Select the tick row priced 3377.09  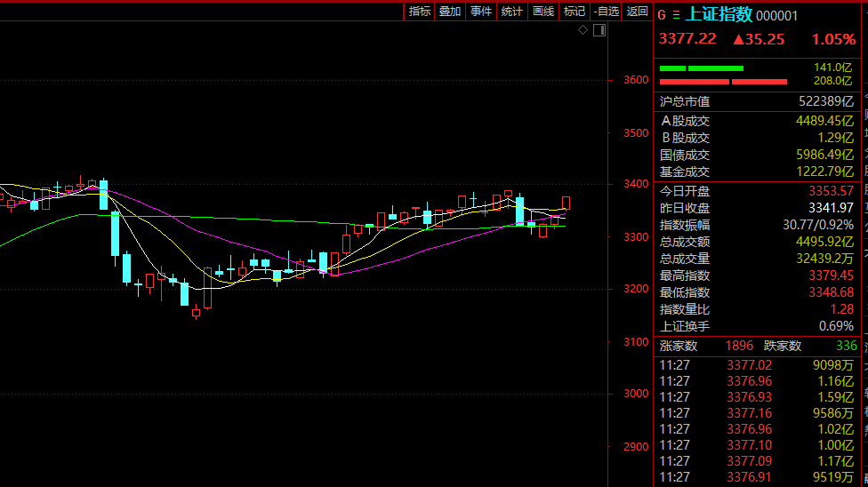(x=757, y=461)
